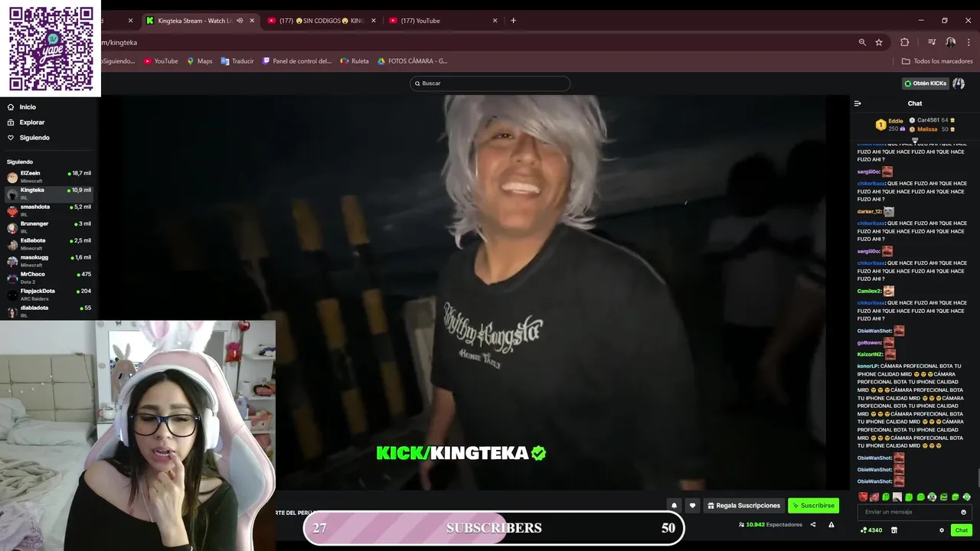Screen dimensions: 980x551
Task: Go to Inicio in the sidebar
Action: click(28, 107)
